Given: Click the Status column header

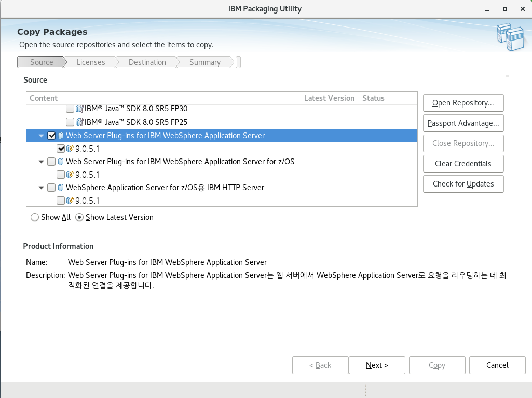Looking at the screenshot, I should click(388, 98).
